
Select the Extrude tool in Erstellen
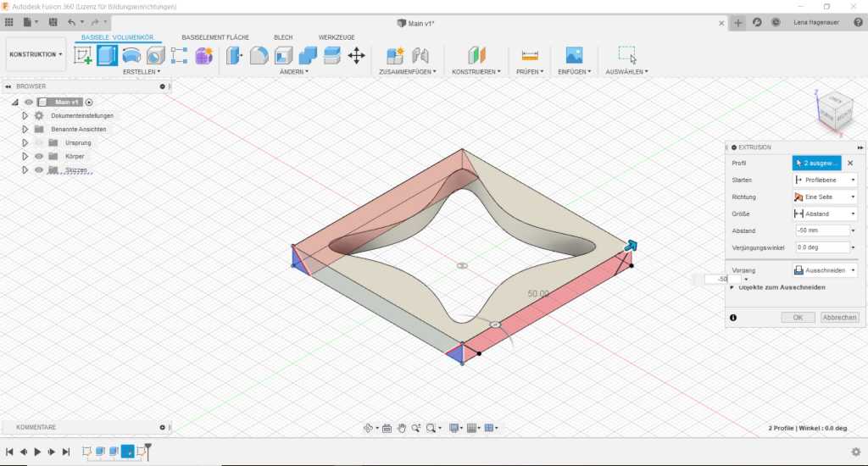tap(108, 55)
